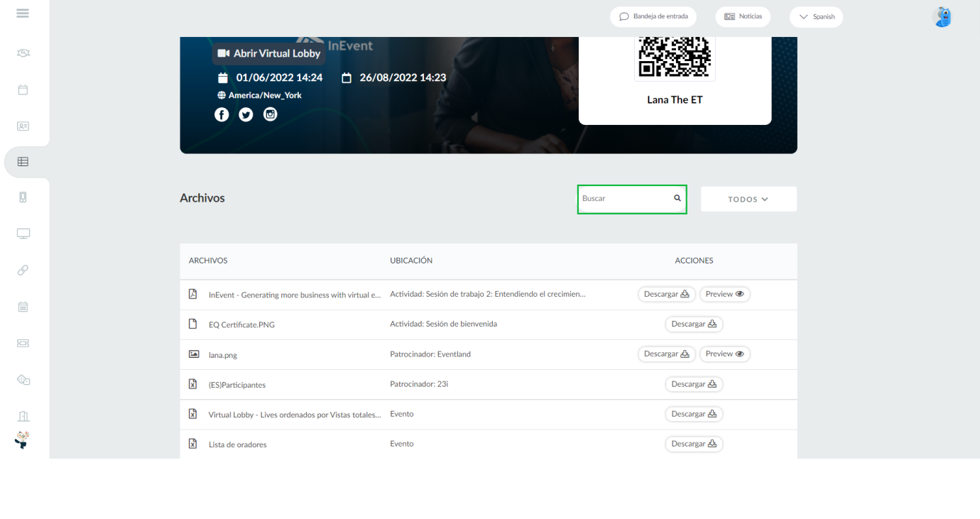This screenshot has height=519, width=980.
Task: Click the Excel icon for (ES)Participantes
Action: [192, 384]
